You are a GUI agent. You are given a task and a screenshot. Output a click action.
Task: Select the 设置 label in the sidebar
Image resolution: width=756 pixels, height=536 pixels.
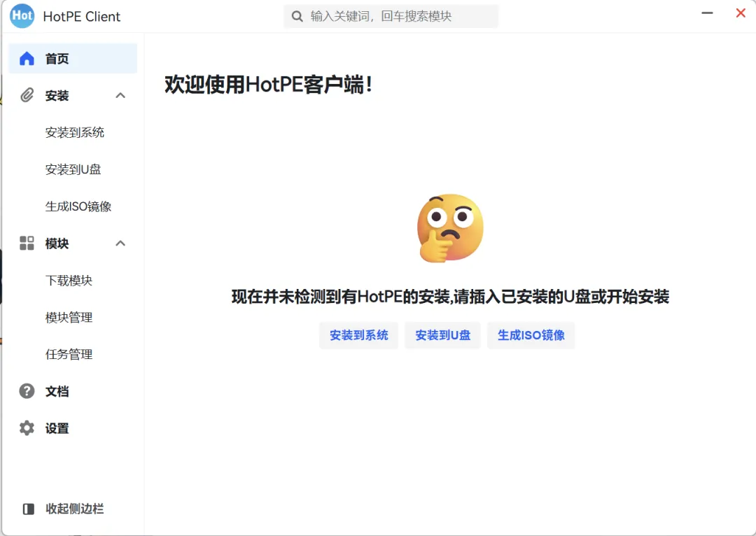(57, 428)
